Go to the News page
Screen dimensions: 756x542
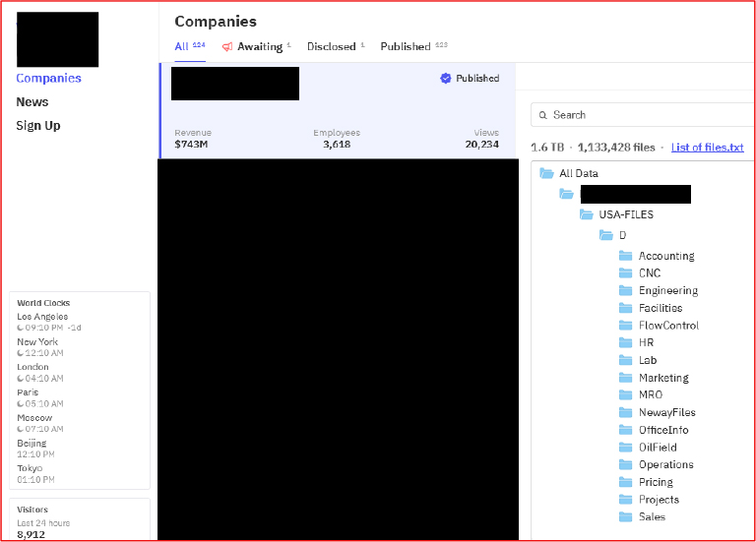(x=31, y=102)
